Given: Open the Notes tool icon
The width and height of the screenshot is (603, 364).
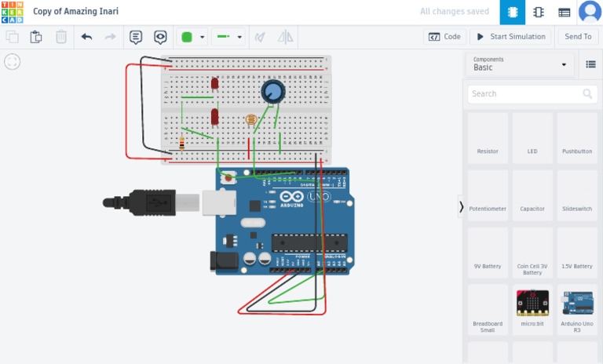Looking at the screenshot, I should coord(136,38).
